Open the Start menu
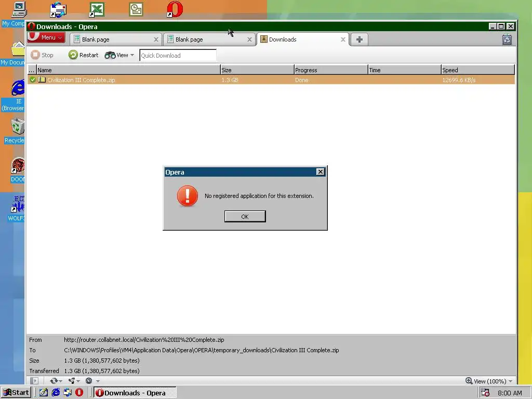The height and width of the screenshot is (399, 532). [16, 393]
